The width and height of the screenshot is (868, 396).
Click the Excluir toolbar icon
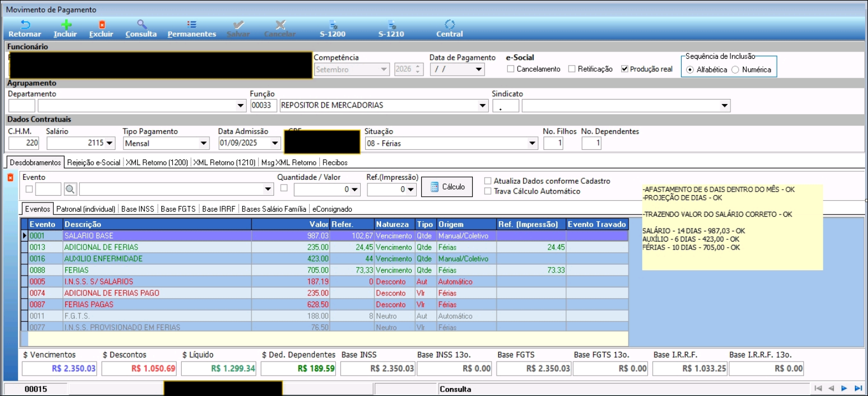[x=101, y=29]
